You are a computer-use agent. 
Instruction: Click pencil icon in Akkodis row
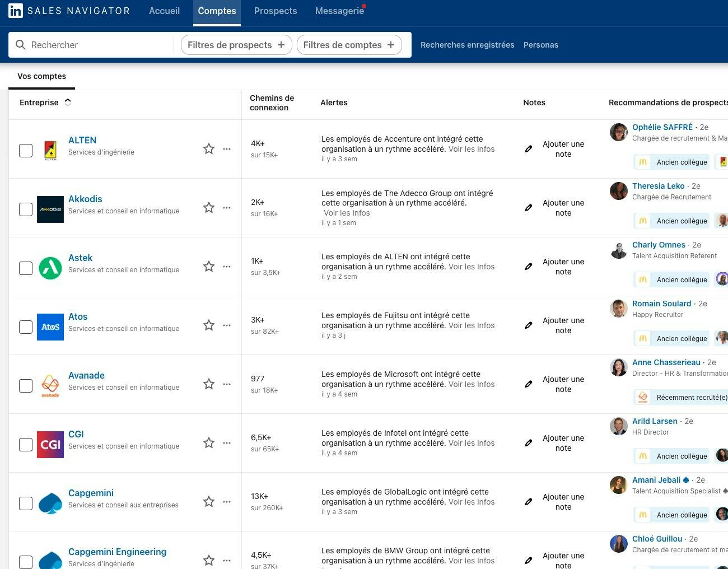(x=528, y=208)
